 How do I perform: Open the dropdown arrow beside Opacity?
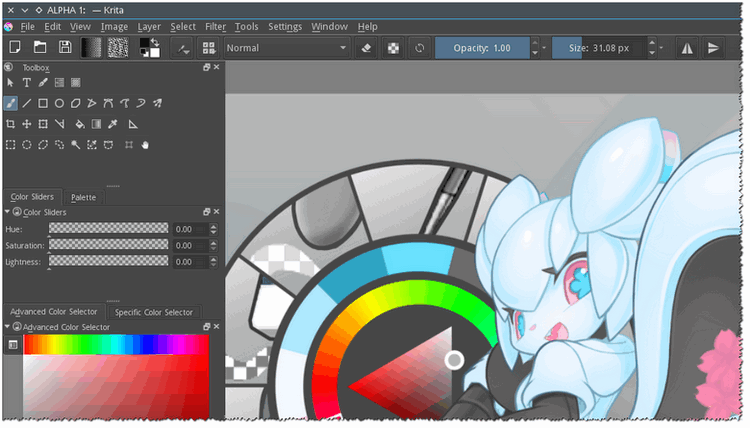coord(544,48)
